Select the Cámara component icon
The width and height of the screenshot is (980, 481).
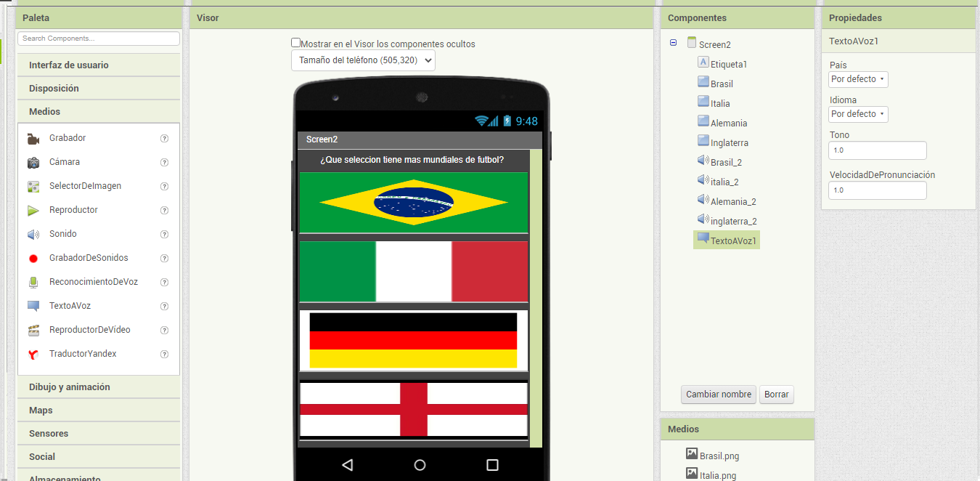tap(33, 162)
